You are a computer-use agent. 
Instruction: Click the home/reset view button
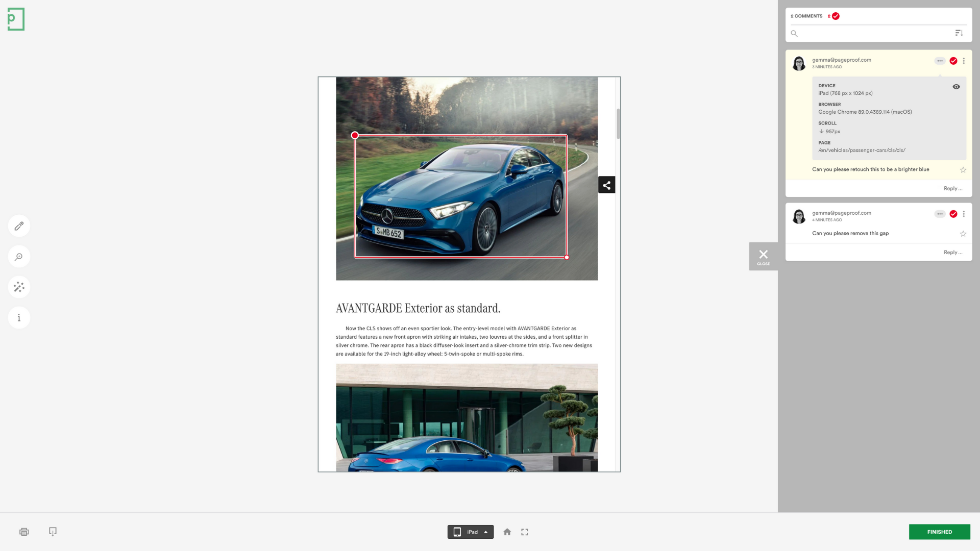point(507,532)
